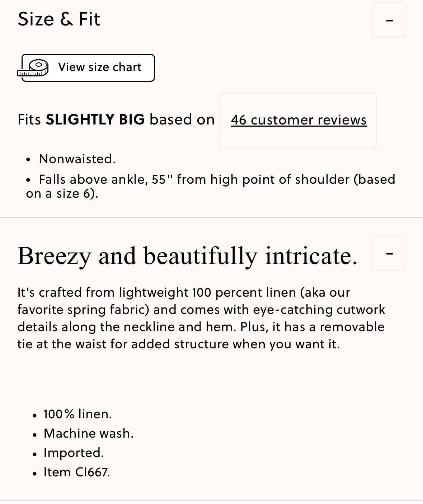The width and height of the screenshot is (423, 504).
Task: Collapse the Breezy and beautifully intricate section
Action: click(x=389, y=253)
